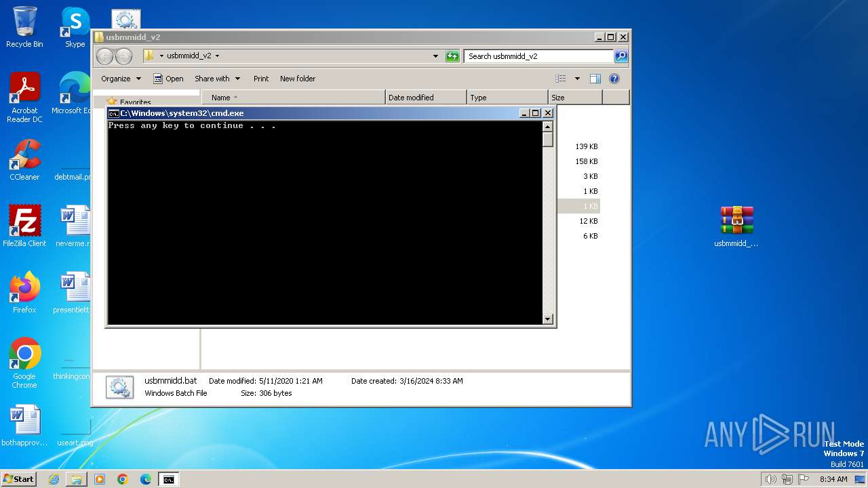Refresh the usbmmidd_v2 folder view
868x488 pixels.
click(452, 56)
